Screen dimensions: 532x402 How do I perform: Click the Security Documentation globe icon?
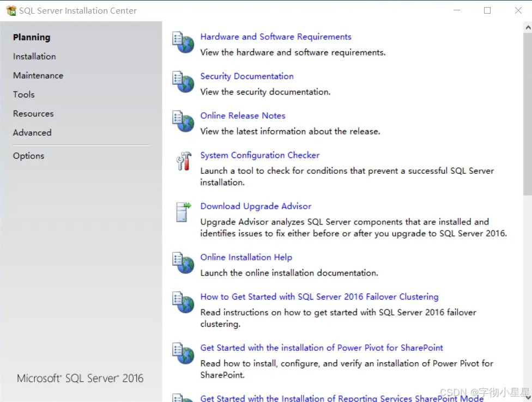coord(183,82)
